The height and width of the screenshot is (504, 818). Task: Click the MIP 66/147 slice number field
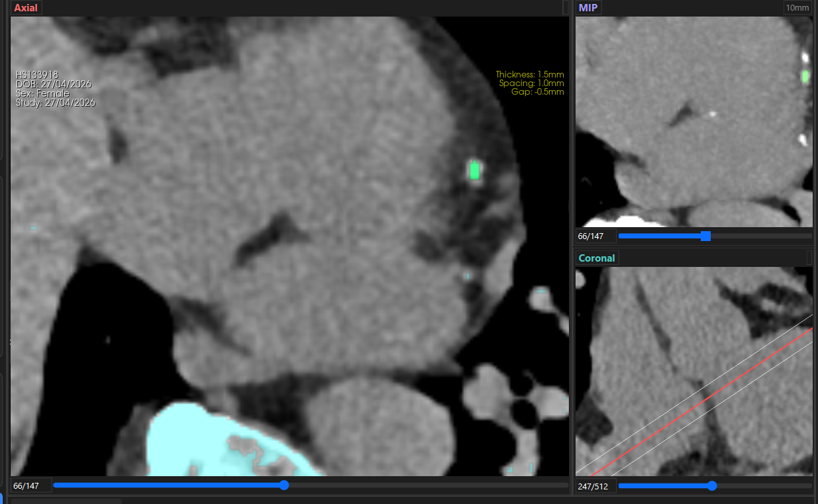click(x=596, y=236)
